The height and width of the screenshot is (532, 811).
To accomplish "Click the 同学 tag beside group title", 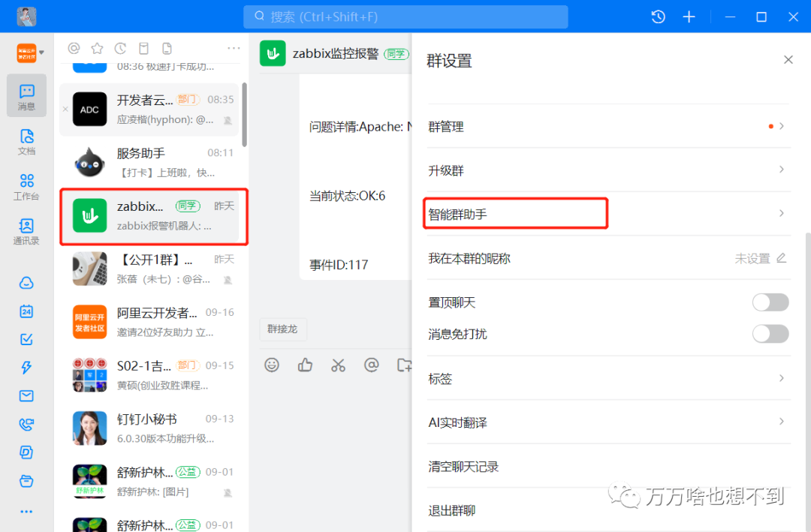I will coord(396,54).
